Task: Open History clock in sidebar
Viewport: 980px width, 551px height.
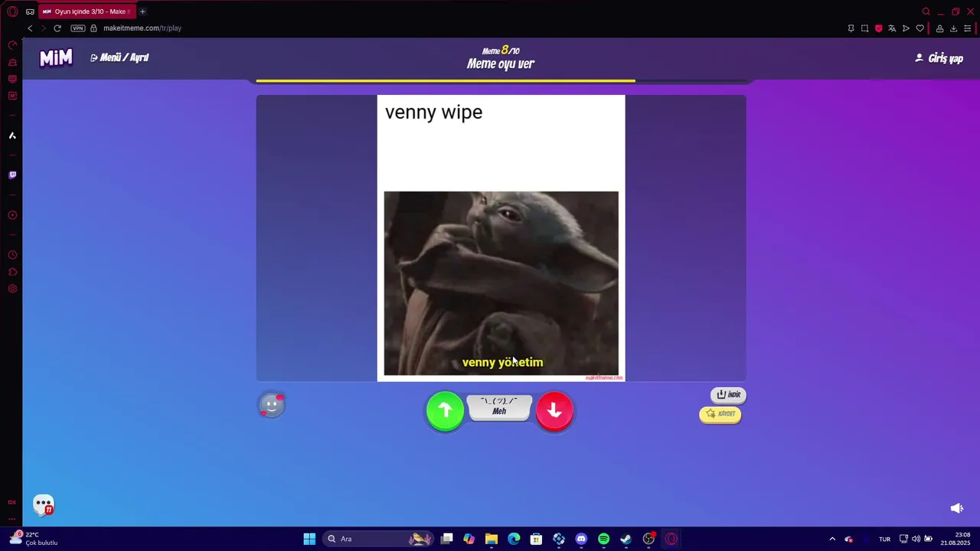Action: coord(12,255)
